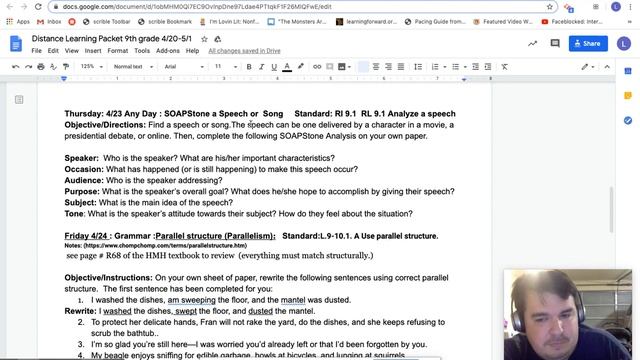Open the Help menu
Screen dimensions: 640x360
192,51
